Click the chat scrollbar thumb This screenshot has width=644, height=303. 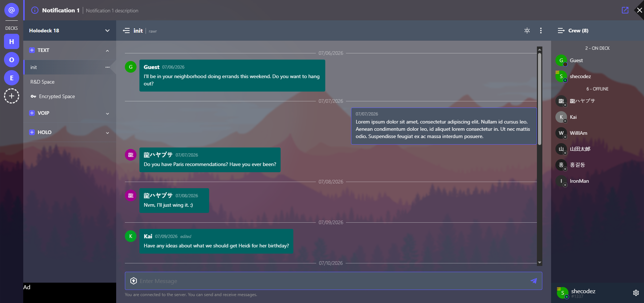pos(539,99)
